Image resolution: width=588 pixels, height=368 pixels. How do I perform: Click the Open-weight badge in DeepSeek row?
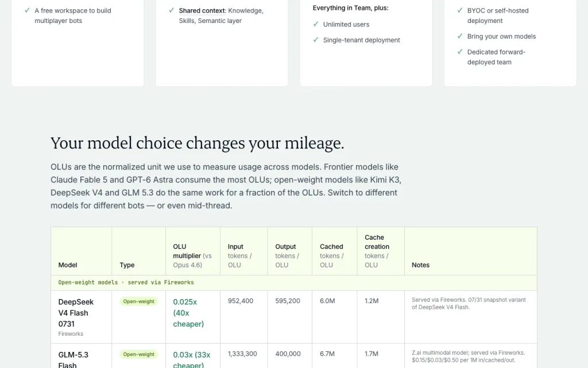coord(139,301)
